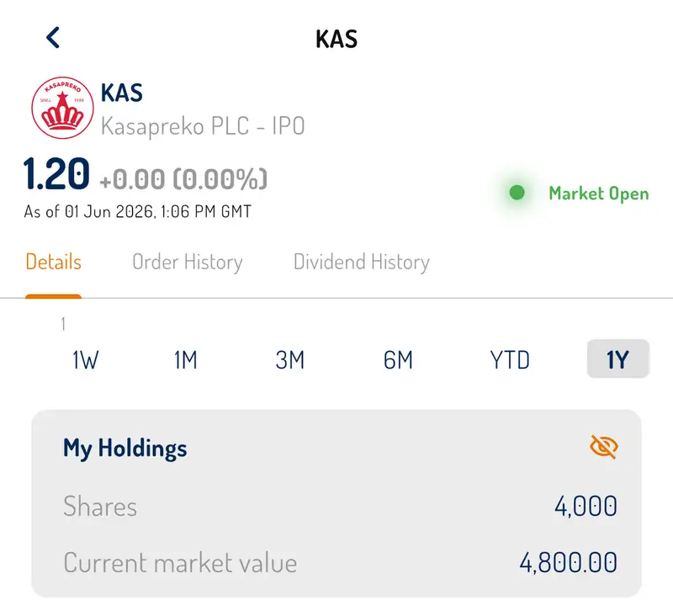The width and height of the screenshot is (673, 616).
Task: Select the 1W chart range
Action: tap(86, 359)
